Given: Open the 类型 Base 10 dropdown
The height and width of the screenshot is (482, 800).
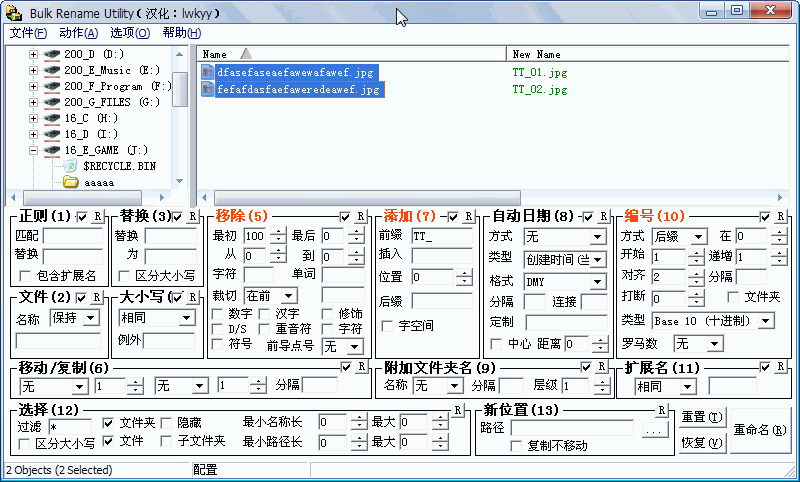Looking at the screenshot, I should pos(765,321).
